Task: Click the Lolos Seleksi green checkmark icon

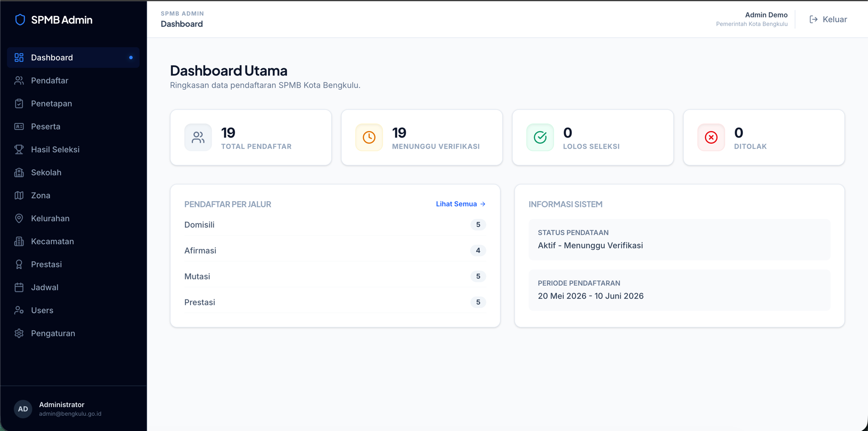Action: point(540,137)
